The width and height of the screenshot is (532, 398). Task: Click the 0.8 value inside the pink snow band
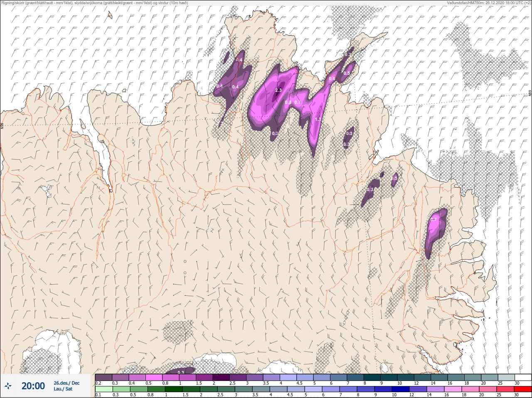pyautogui.click(x=288, y=102)
